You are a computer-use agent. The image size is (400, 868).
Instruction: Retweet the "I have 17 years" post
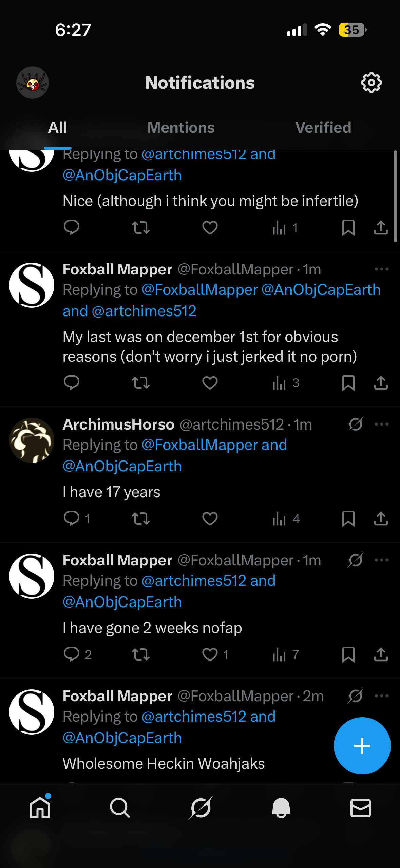coord(140,519)
